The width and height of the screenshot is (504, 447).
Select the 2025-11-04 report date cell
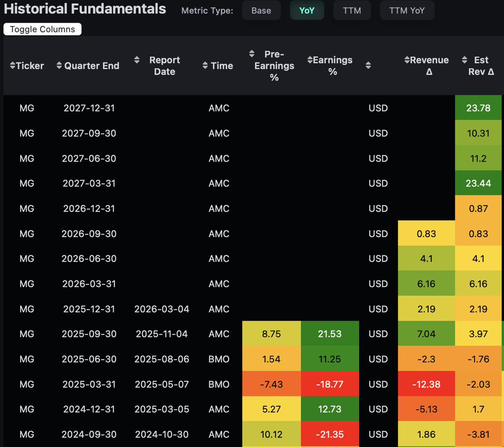click(x=162, y=334)
